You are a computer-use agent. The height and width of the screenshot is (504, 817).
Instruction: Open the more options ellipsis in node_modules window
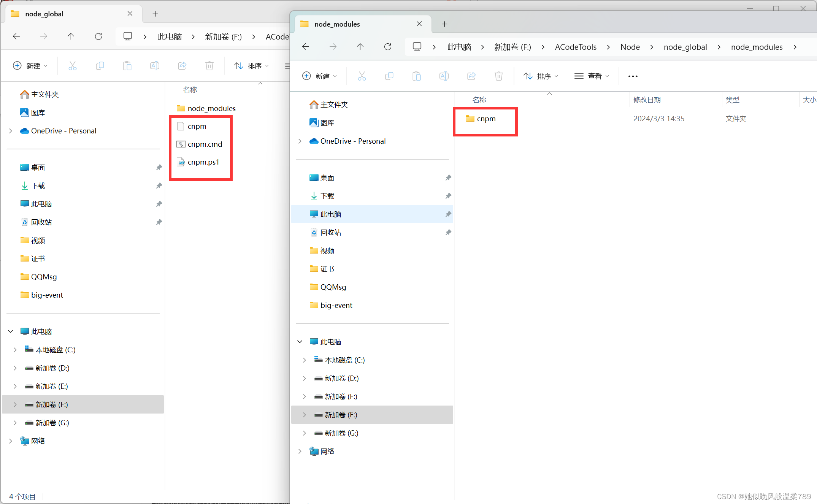coord(633,76)
